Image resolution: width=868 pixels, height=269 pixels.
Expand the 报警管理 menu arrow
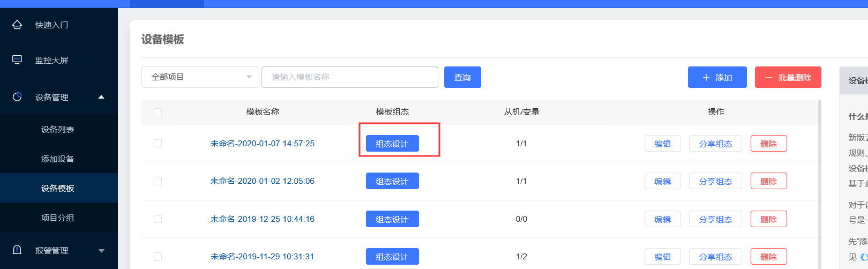point(101,250)
